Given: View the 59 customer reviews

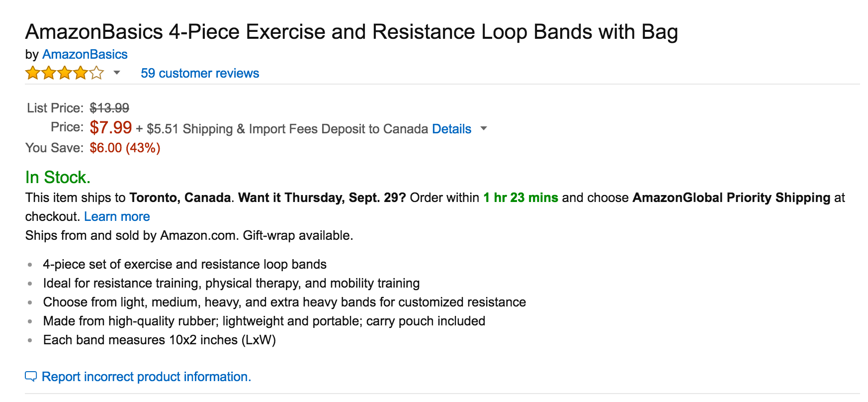Looking at the screenshot, I should coord(199,73).
